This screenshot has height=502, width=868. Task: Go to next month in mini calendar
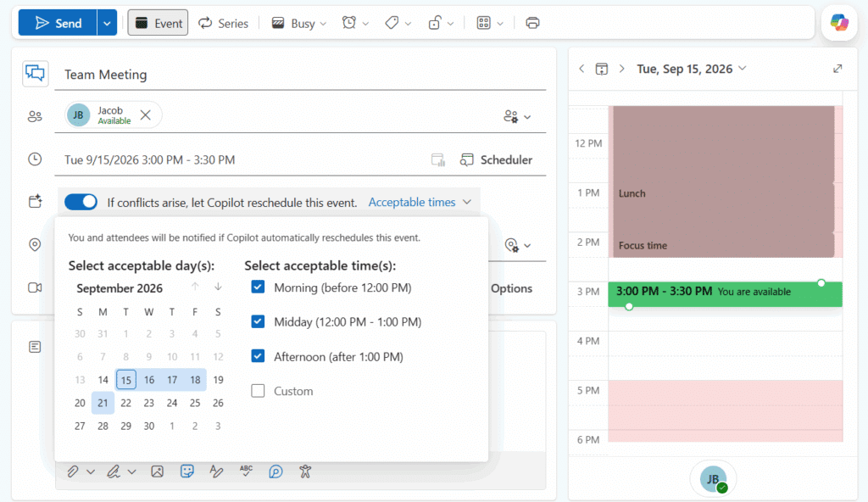[218, 287]
